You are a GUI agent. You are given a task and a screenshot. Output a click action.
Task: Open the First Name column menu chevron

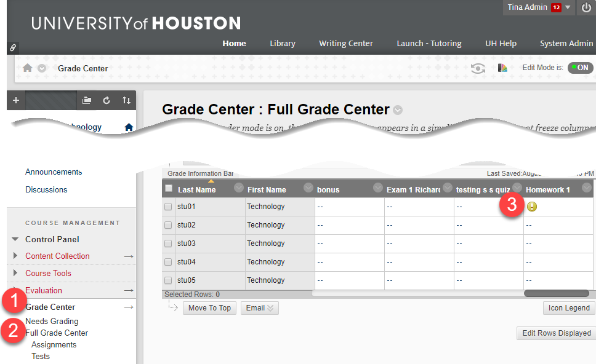pyautogui.click(x=308, y=188)
